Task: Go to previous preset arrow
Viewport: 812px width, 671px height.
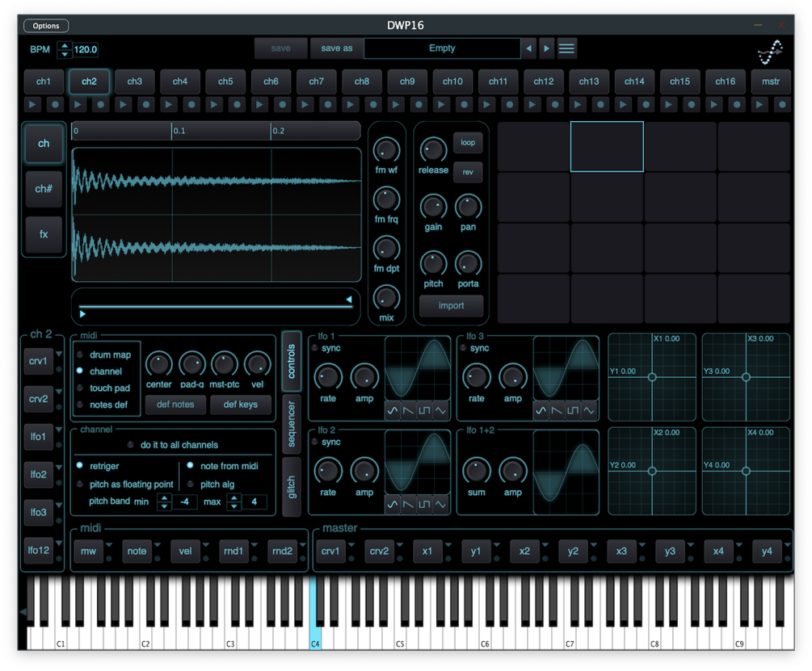Action: [528, 48]
